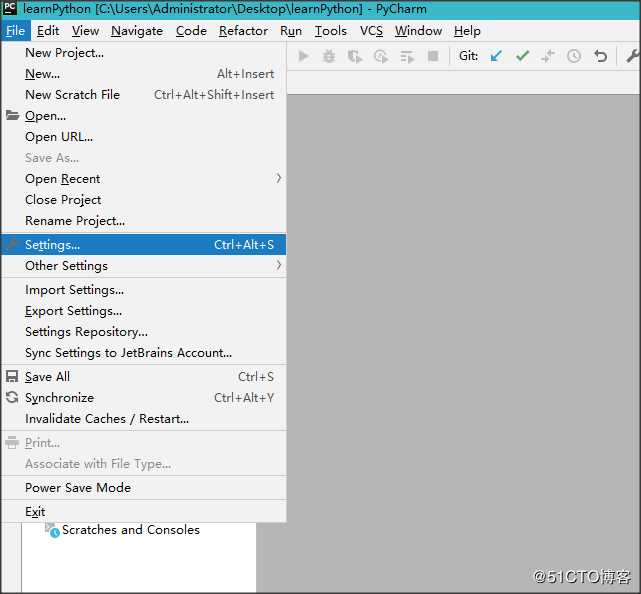Viewport: 641px width, 594px height.
Task: Click Save All menu item
Action: point(144,377)
